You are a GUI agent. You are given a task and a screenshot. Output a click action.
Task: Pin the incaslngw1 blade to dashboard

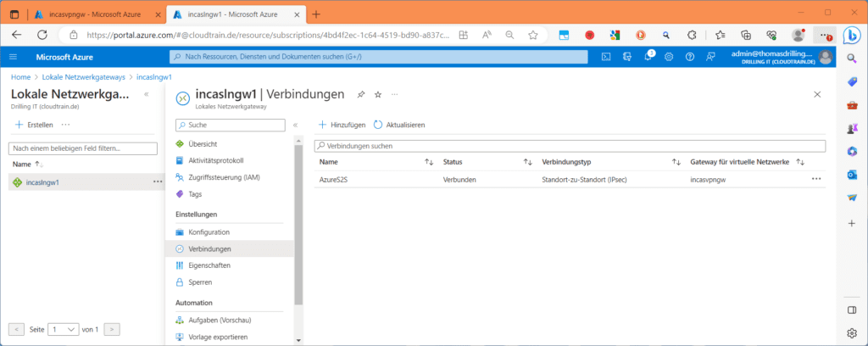click(x=361, y=95)
